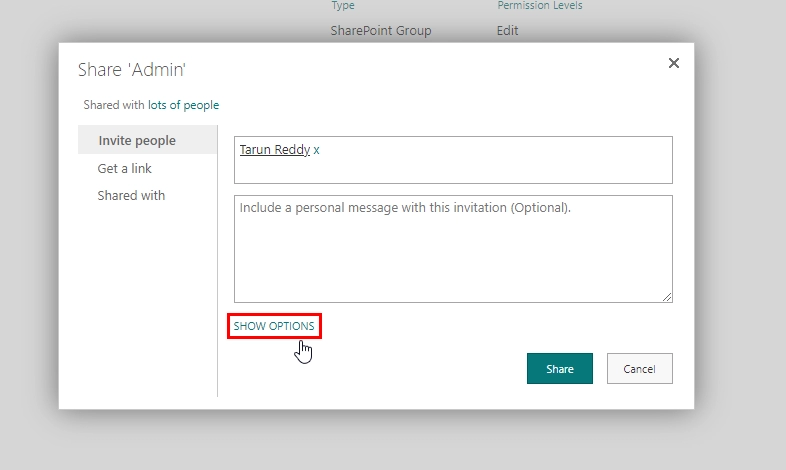Click the 'Shared with' label beside the link
This screenshot has height=470, width=786.
(x=114, y=105)
